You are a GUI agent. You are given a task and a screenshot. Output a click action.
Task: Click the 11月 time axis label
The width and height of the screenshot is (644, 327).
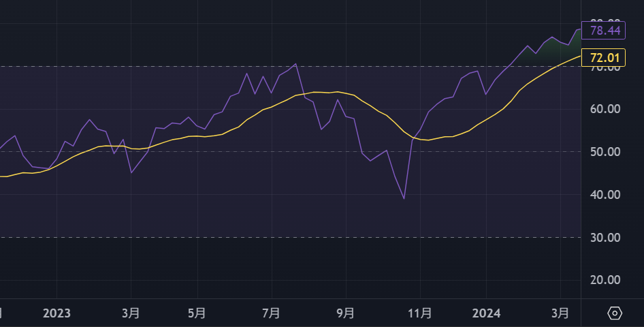pyautogui.click(x=420, y=313)
